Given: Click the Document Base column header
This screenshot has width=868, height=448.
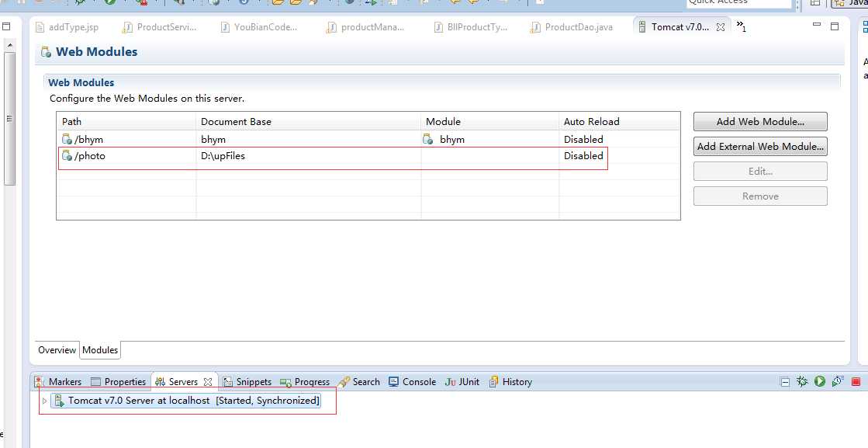Looking at the screenshot, I should (309, 121).
